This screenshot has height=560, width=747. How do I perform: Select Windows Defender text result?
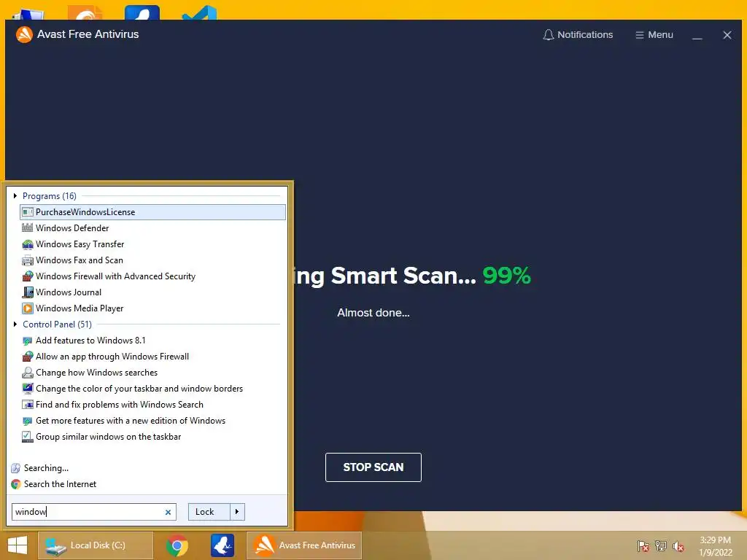click(x=72, y=228)
